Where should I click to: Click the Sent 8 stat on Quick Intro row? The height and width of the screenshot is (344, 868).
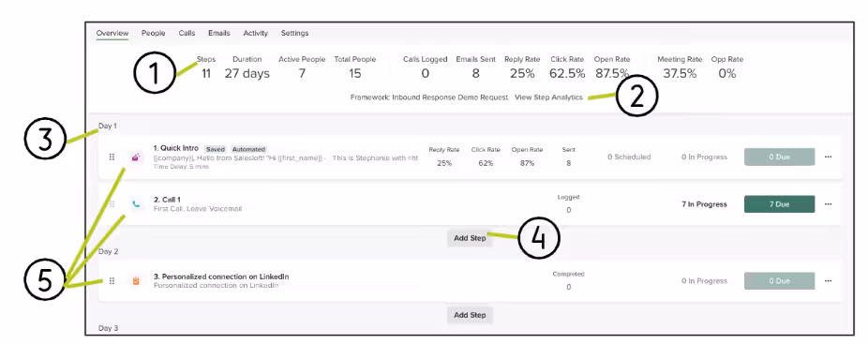point(569,157)
